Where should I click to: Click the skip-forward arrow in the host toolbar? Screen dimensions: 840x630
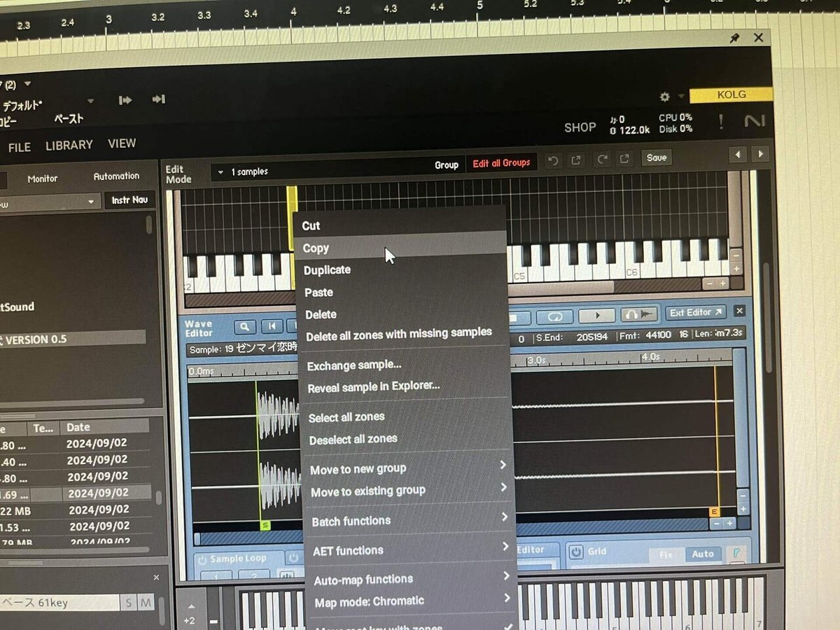click(x=125, y=100)
